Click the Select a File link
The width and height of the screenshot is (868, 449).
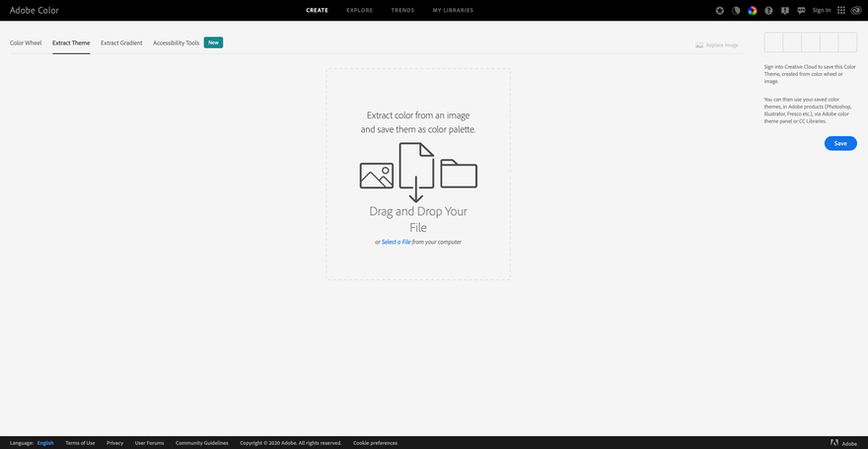396,242
